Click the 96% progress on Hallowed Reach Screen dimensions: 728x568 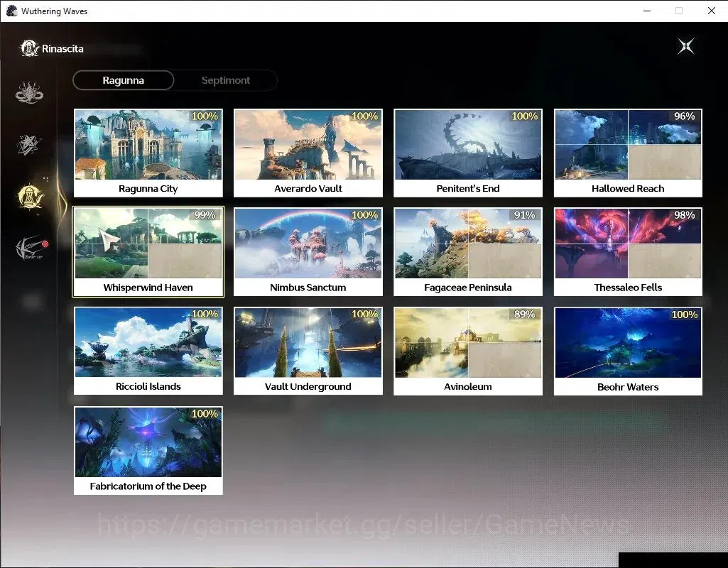[x=685, y=116]
